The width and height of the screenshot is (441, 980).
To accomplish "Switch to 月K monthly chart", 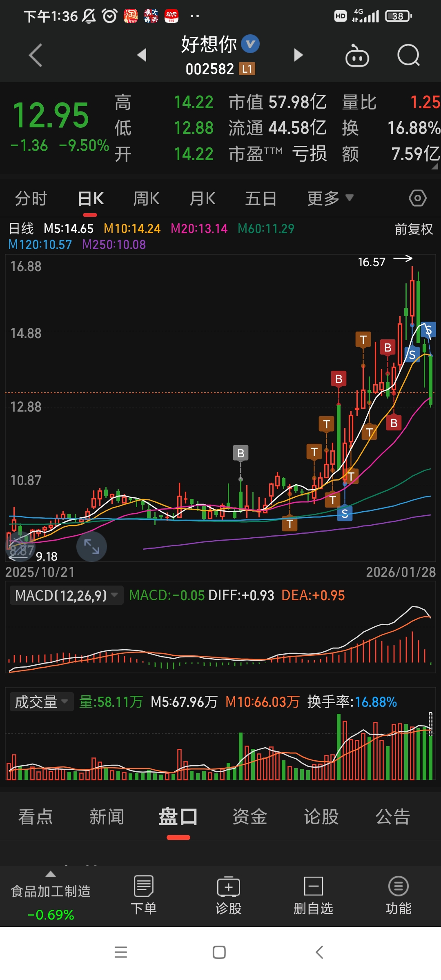I will pos(203,199).
